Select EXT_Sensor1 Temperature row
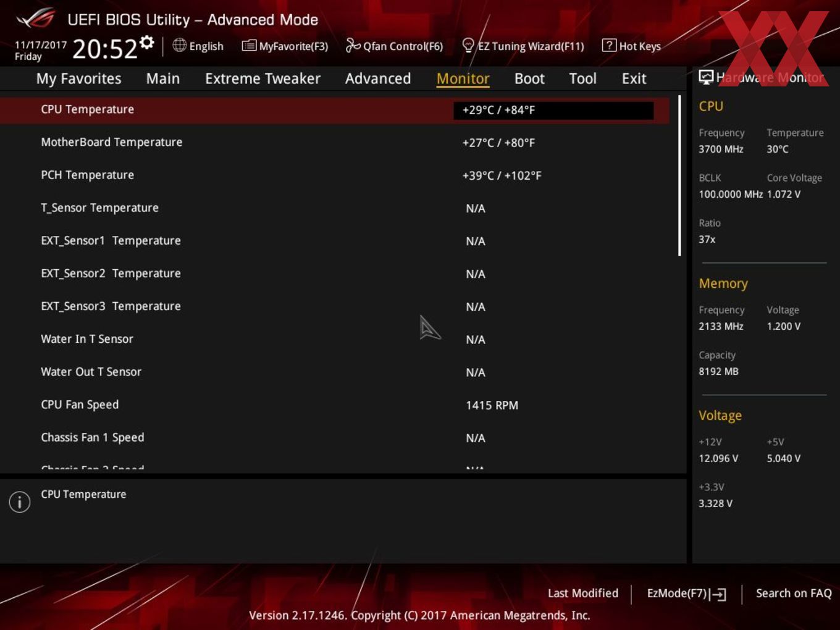Viewport: 840px width, 630px height. (x=334, y=241)
